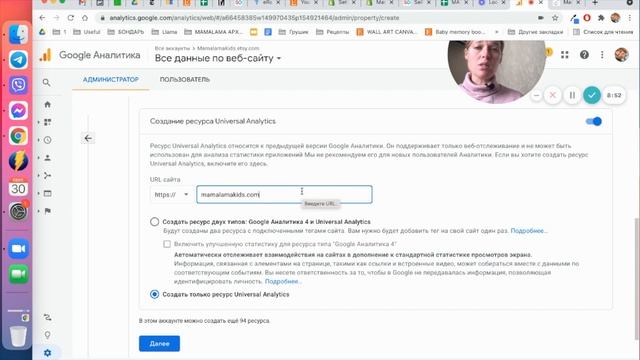Open Admin gear icon
The width and height of the screenshot is (640, 360).
point(47,353)
